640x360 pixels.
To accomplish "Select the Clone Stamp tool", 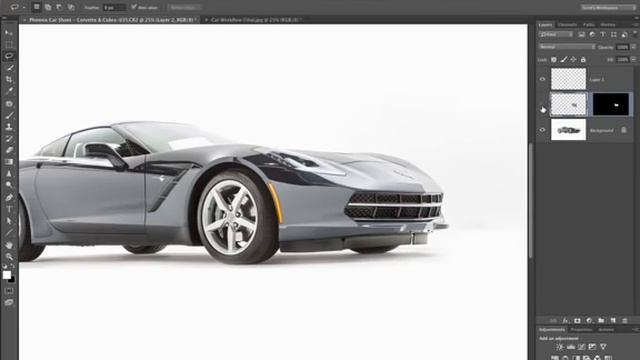I will click(9, 127).
